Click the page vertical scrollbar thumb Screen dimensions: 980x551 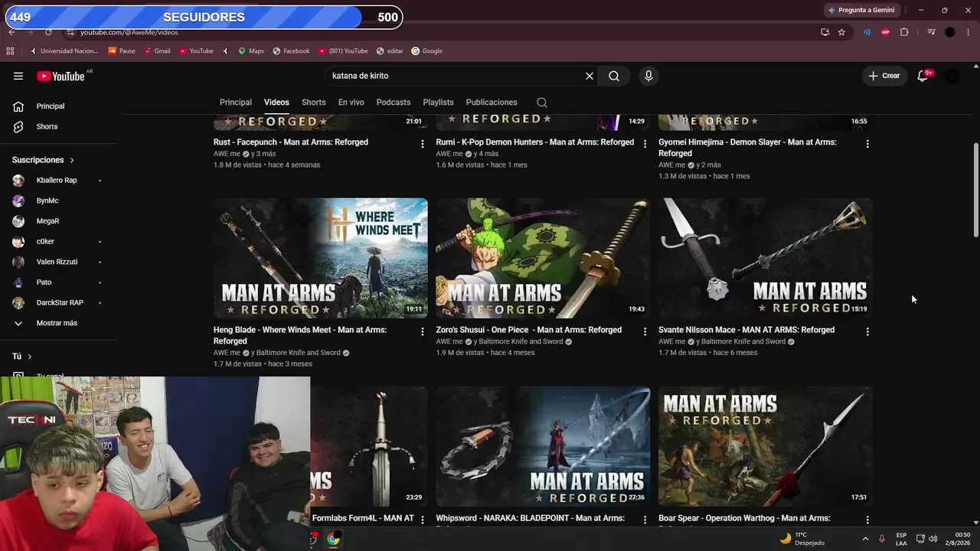click(975, 190)
